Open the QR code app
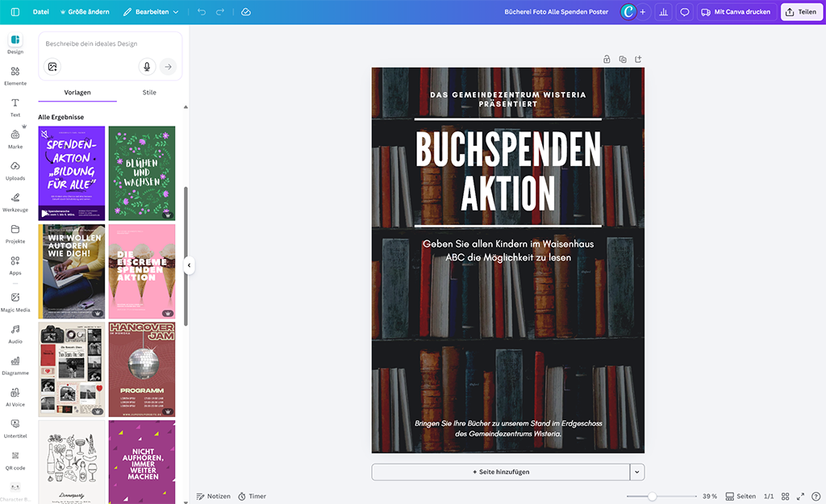Viewport: 826px width, 504px height. pyautogui.click(x=15, y=460)
